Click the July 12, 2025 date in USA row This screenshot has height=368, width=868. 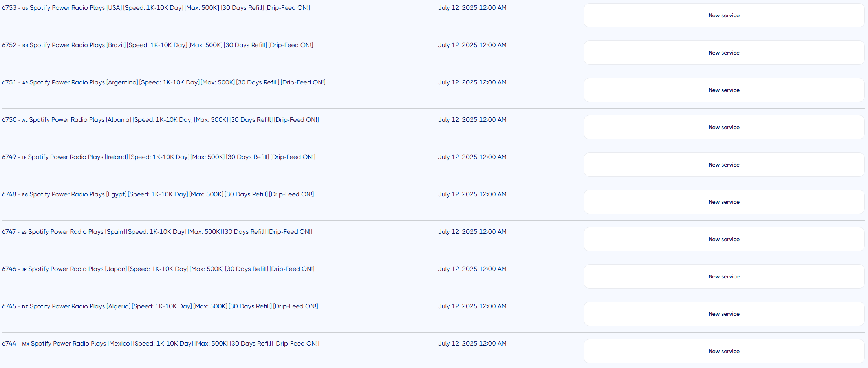(x=472, y=8)
